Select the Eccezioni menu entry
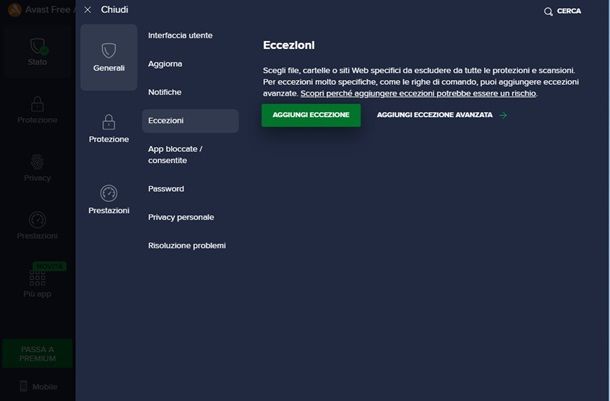Image resolution: width=610 pixels, height=401 pixels. (x=190, y=121)
